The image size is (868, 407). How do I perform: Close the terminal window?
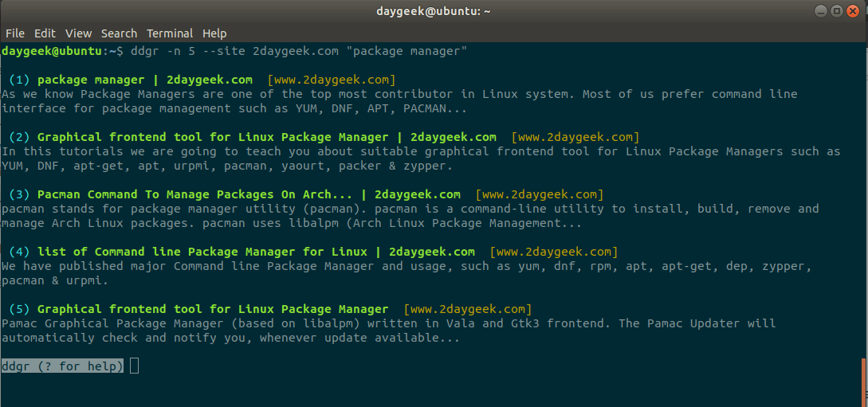852,11
